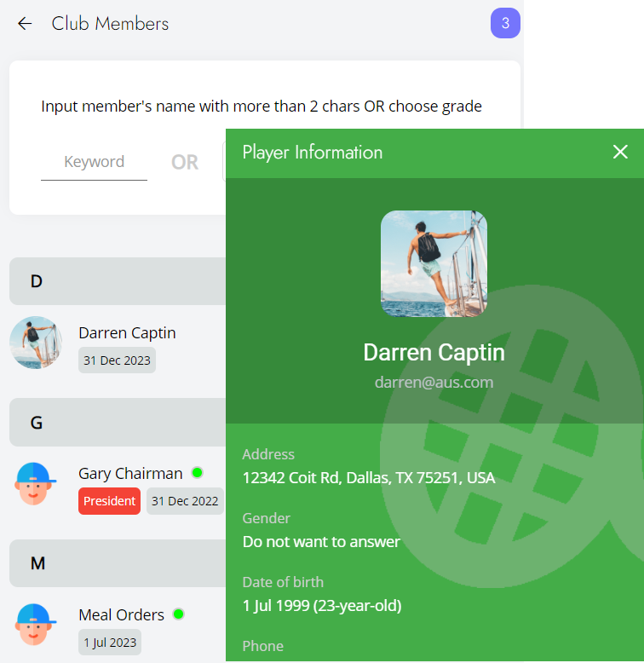Select Meal Orders' cartoon avatar
This screenshot has height=663, width=644.
(x=36, y=624)
